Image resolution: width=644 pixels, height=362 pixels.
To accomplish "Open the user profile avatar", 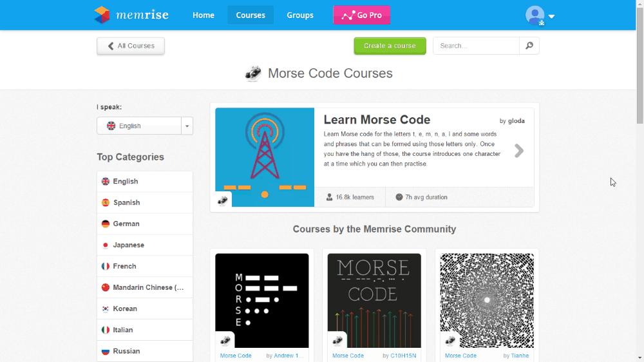I will click(x=535, y=15).
